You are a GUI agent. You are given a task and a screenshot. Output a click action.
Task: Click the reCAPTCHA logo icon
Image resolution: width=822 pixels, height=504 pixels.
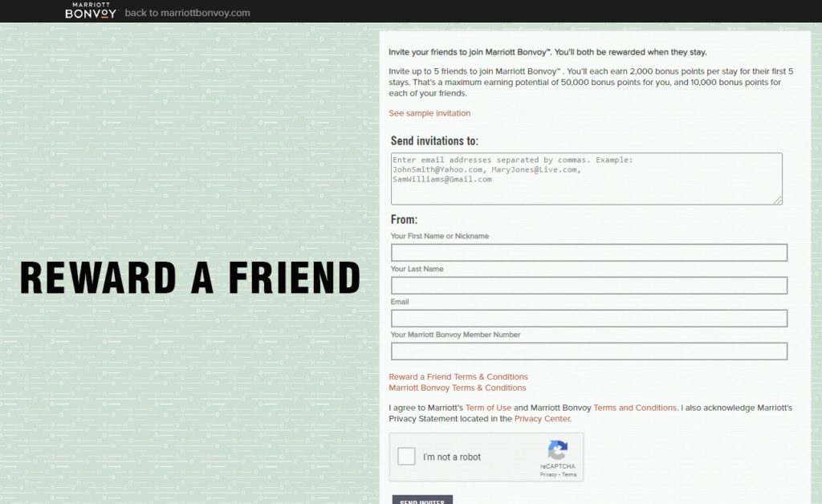point(558,450)
